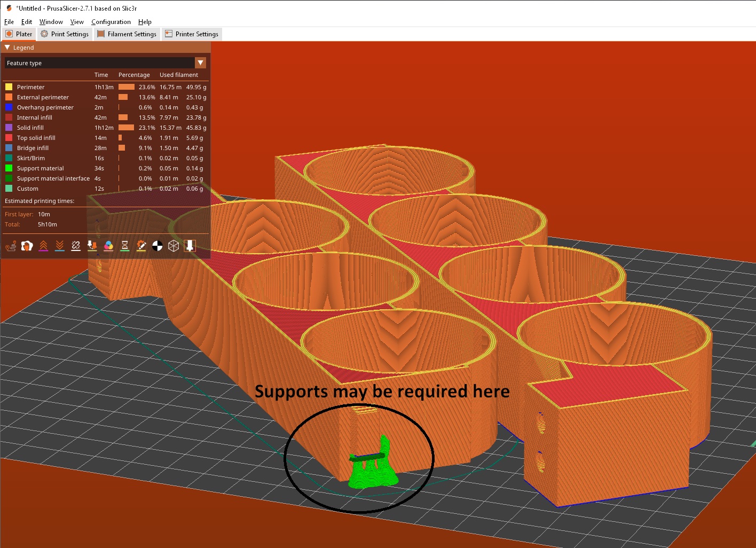Viewport: 756px width, 548px height.
Task: Open the Print Settings tab
Action: (65, 34)
